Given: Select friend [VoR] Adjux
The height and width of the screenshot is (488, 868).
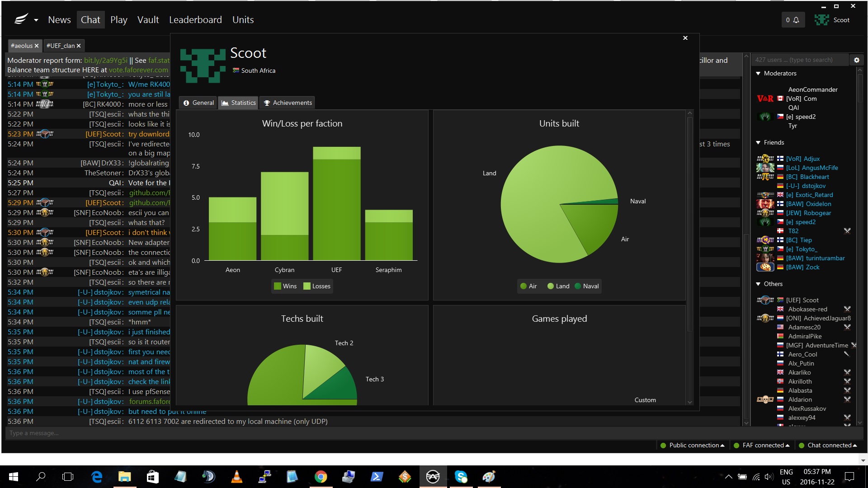Looking at the screenshot, I should click(x=802, y=159).
